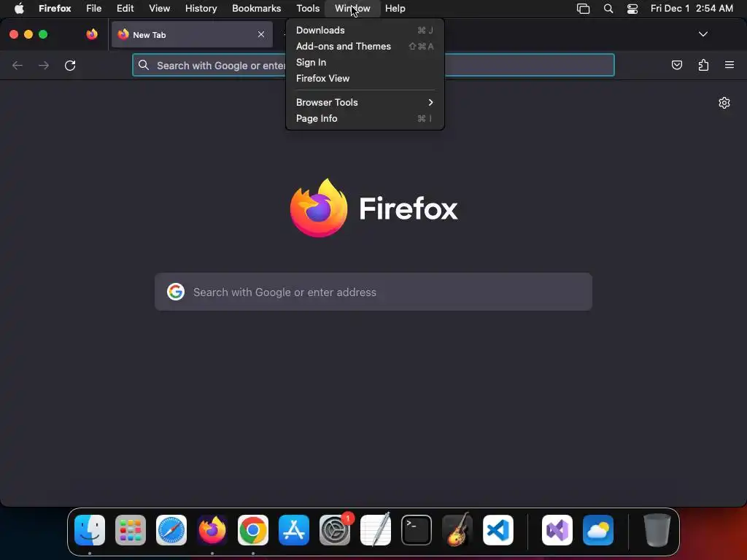
Task: Open App Store from the Dock
Action: pos(294,530)
